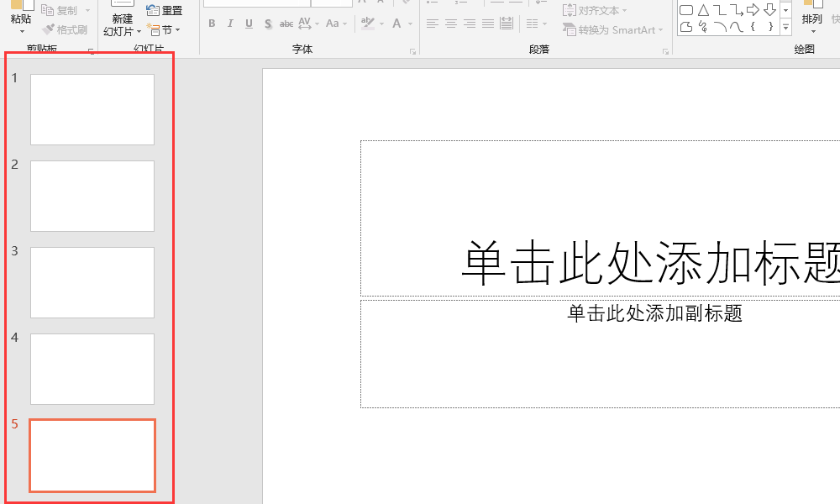Apply Italic formatting to text
Viewport: 840px width, 504px height.
tap(229, 24)
